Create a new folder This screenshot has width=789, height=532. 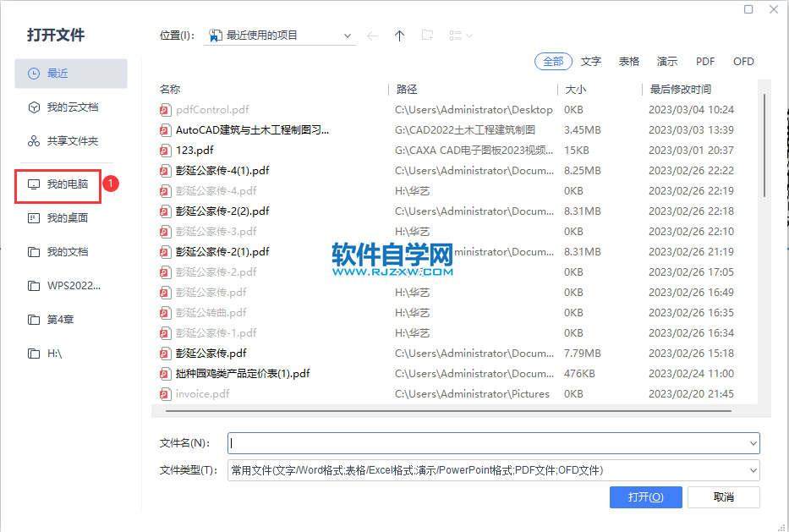(427, 35)
